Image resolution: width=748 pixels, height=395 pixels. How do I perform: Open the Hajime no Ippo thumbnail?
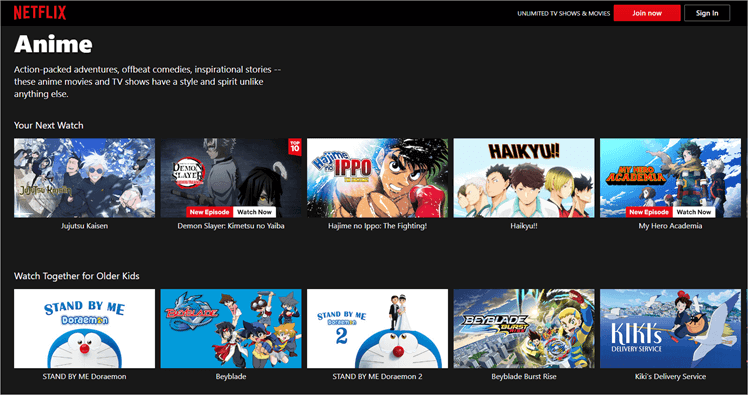(377, 178)
